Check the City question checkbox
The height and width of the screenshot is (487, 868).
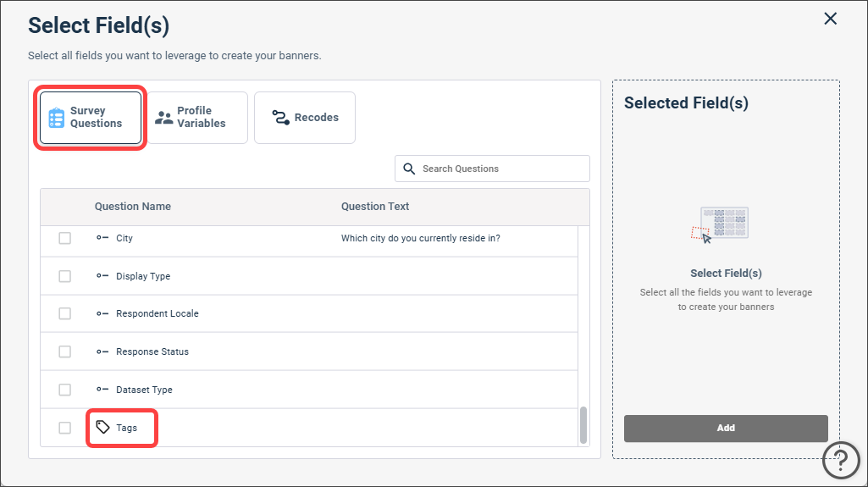click(x=64, y=238)
